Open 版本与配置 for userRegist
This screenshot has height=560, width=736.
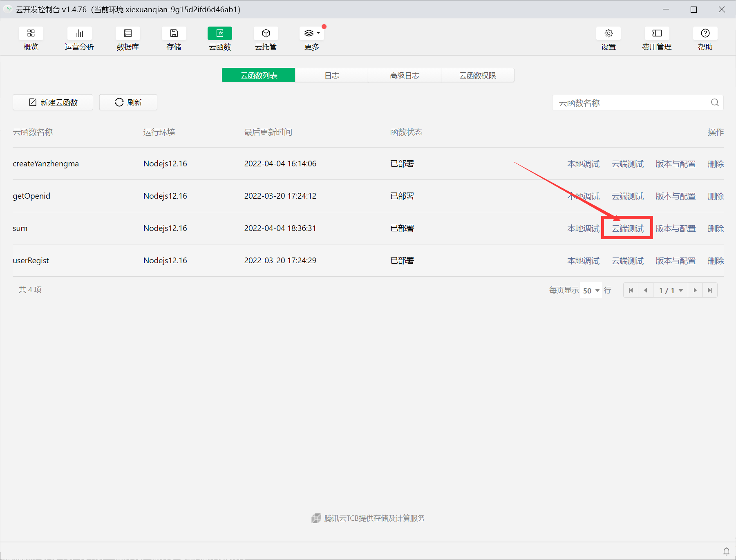(676, 261)
